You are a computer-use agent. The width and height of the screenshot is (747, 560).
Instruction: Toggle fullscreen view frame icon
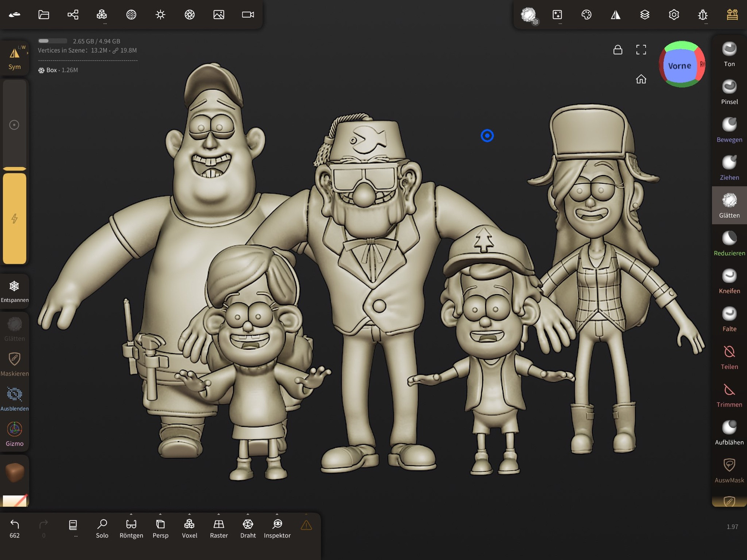tap(641, 50)
